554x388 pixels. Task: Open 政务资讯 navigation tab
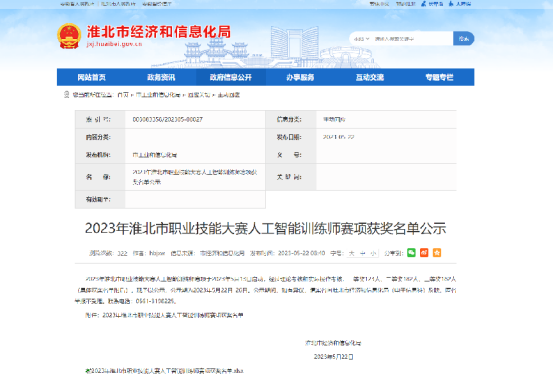click(x=161, y=77)
